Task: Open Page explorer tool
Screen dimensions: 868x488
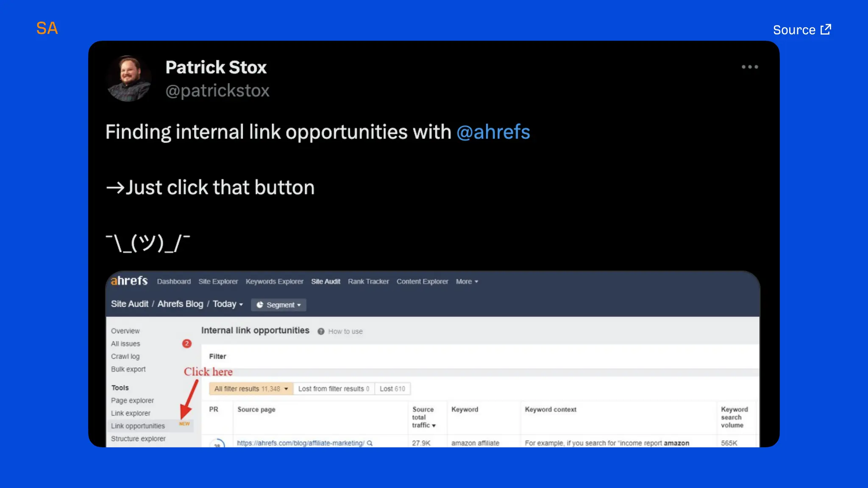Action: (133, 400)
